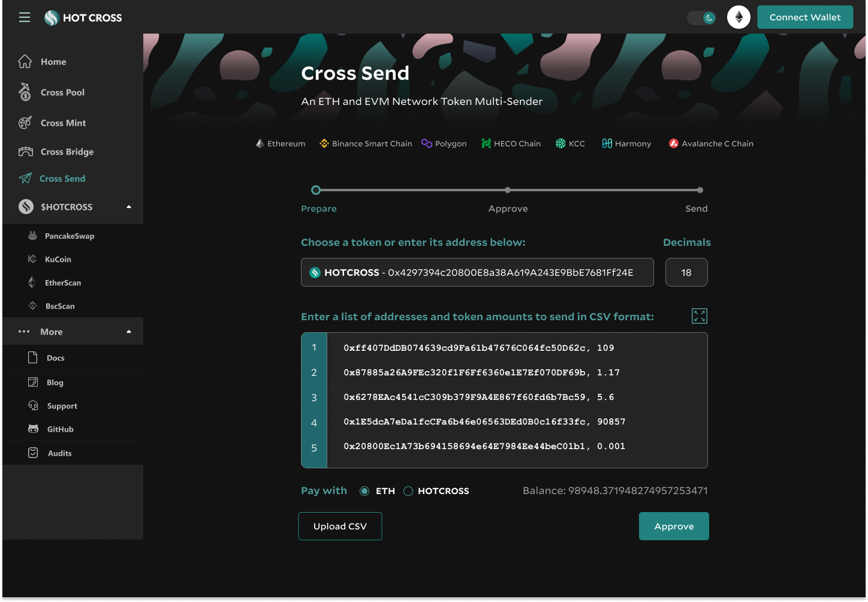Click the Home house icon
Viewport: 868px width, 602px height.
(x=25, y=61)
